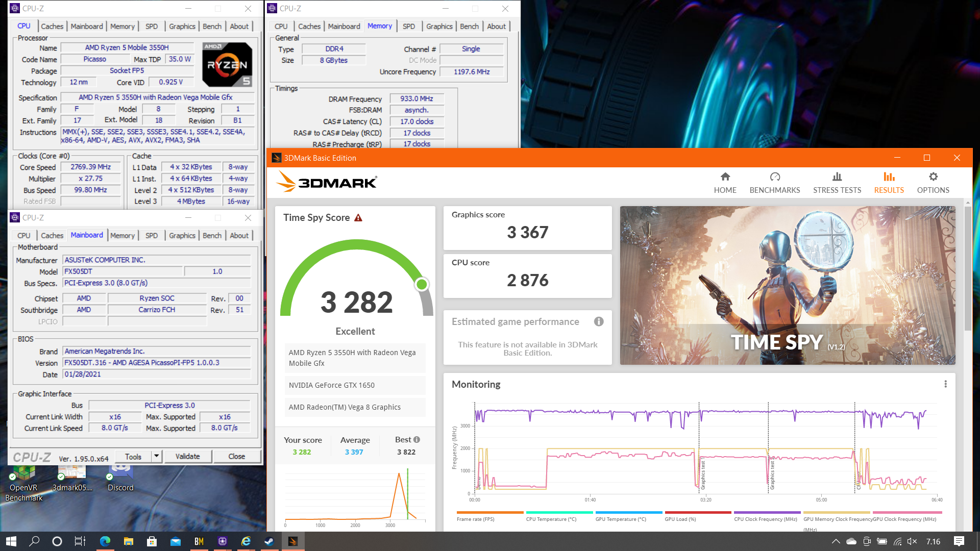The width and height of the screenshot is (980, 551).
Task: Switch to Caches tab in top-left CPU-Z
Action: click(52, 26)
